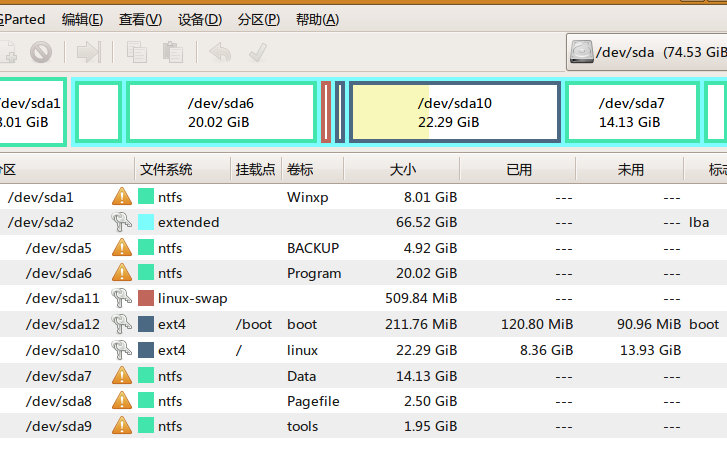The height and width of the screenshot is (473, 727).
Task: Click the Delete partition toolbar icon
Action: pyautogui.click(x=41, y=52)
